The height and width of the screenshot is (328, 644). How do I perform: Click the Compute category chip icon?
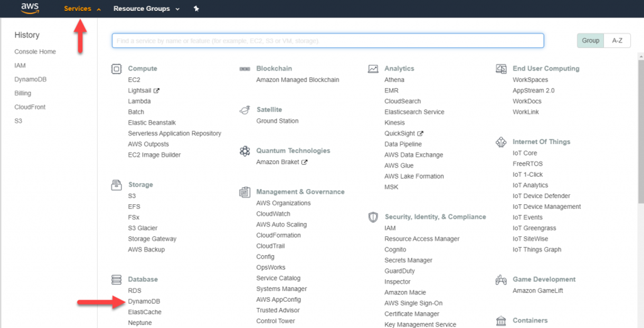(x=116, y=69)
